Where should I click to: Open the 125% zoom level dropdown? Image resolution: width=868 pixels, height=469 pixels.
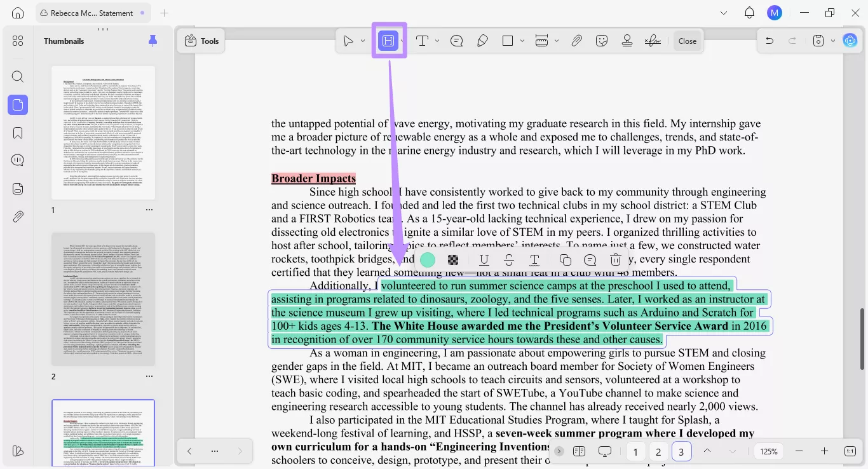(769, 451)
